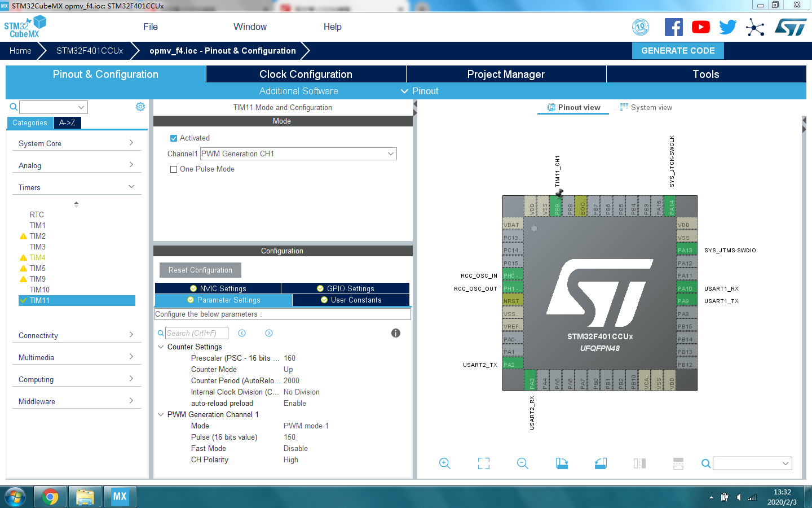Expand the Connectivity category

(77, 335)
